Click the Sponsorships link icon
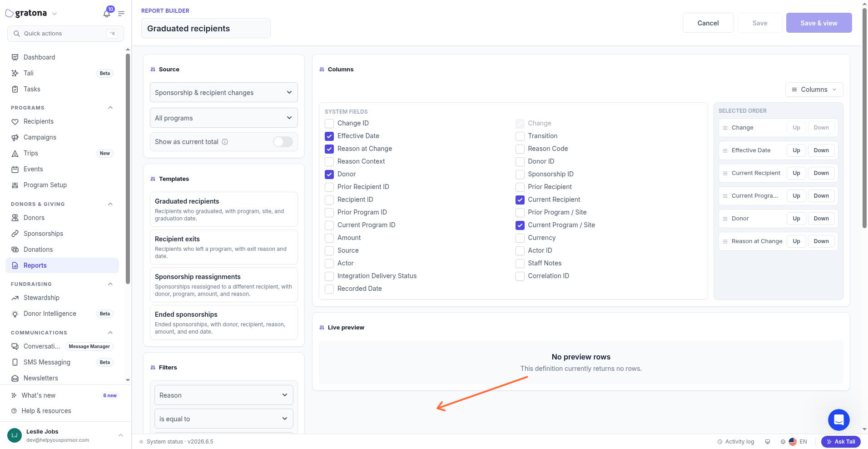The width and height of the screenshot is (868, 449). point(15,234)
